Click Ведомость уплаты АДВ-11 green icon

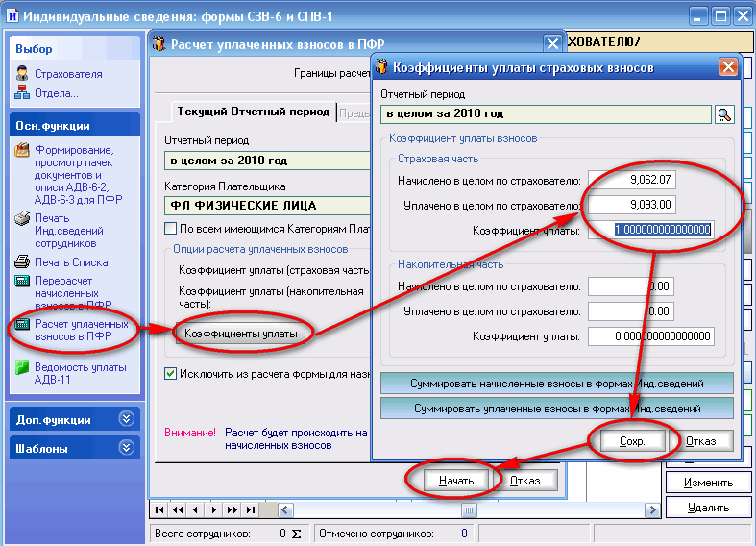22,367
